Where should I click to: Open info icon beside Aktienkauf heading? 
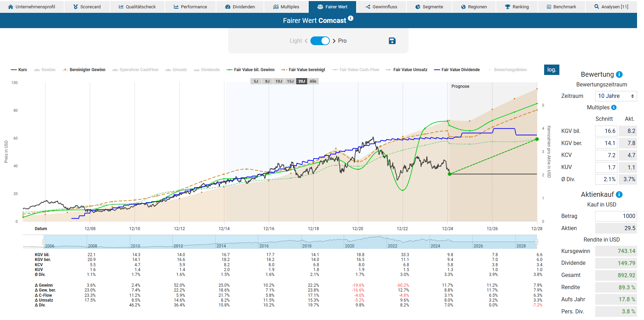tap(619, 195)
